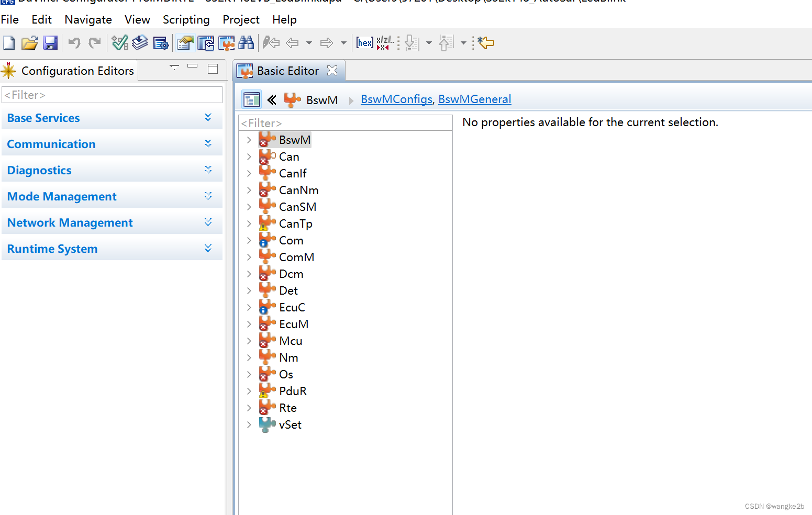
Task: Open the BswMGeneral link
Action: [475, 99]
